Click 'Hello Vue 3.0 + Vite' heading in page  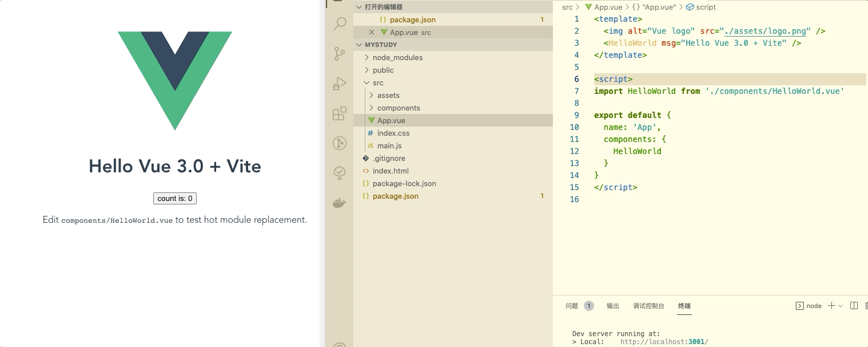pos(175,167)
